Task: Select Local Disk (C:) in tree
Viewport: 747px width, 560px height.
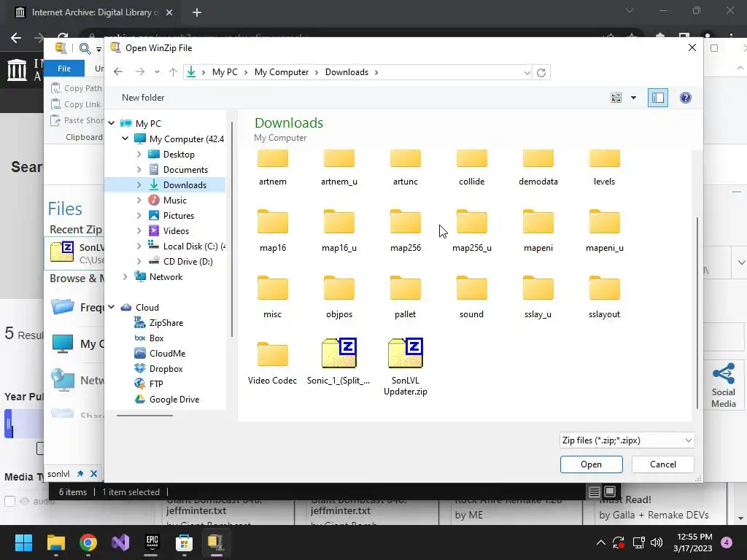Action: (186, 246)
